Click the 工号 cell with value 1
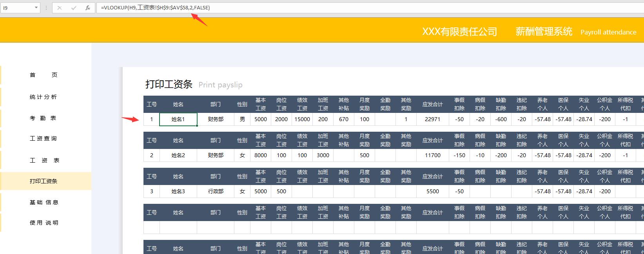The image size is (644, 254). coord(152,120)
